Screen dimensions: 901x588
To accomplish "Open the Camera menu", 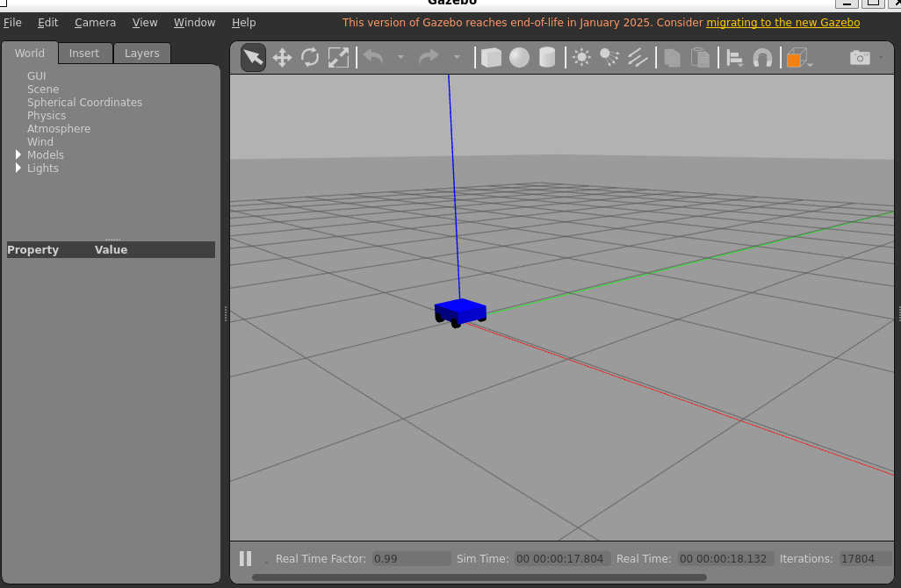I will tap(95, 23).
